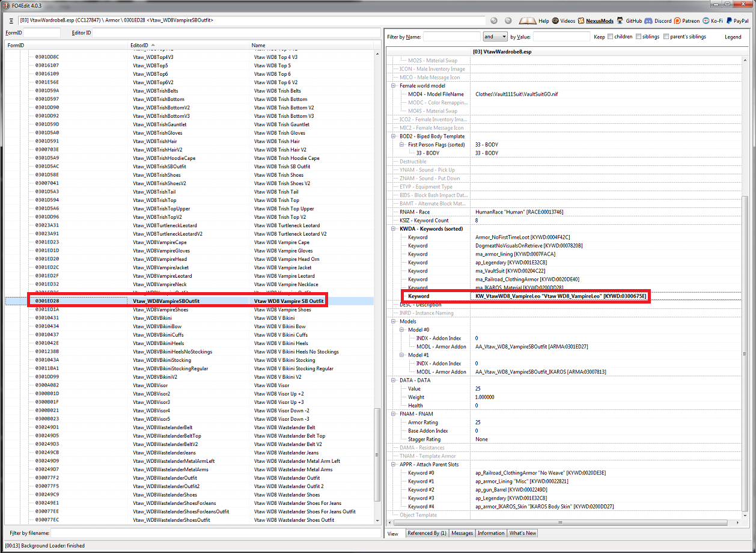Screen dimensions: 756x553
Task: Go back with the navigation arrow
Action: point(494,20)
